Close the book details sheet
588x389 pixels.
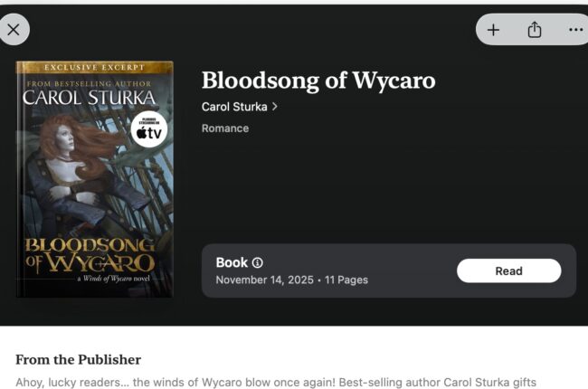pyautogui.click(x=14, y=30)
